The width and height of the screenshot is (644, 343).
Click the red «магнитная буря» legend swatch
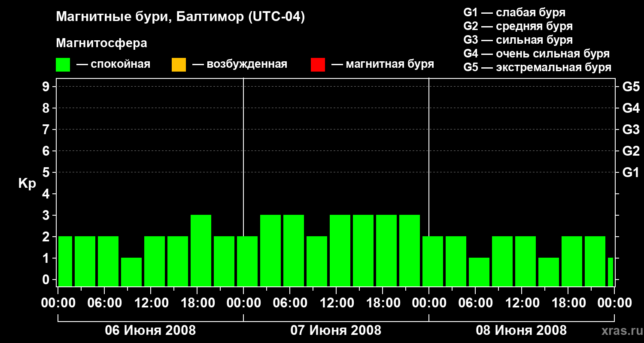click(x=318, y=65)
